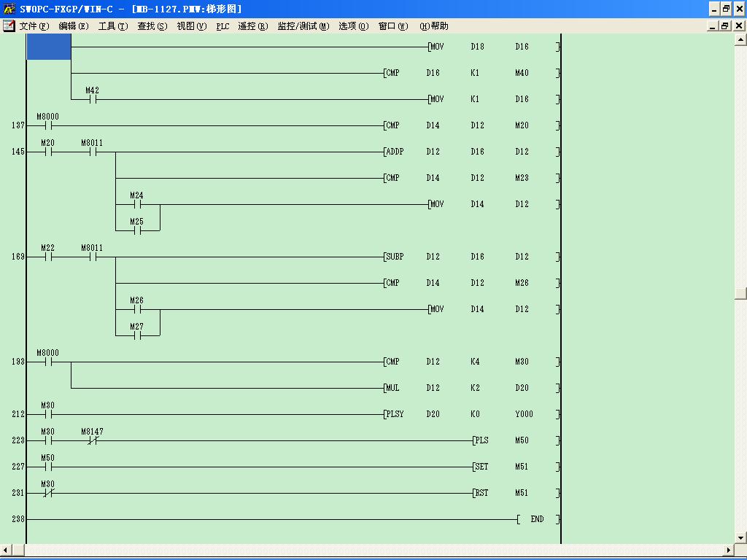Select the PLSY D20 K0 Y000 instruction
The image size is (747, 560).
click(471, 414)
